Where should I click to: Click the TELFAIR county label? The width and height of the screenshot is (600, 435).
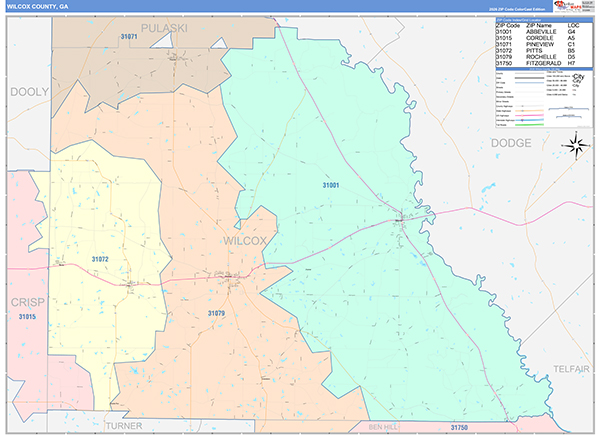[x=571, y=369]
